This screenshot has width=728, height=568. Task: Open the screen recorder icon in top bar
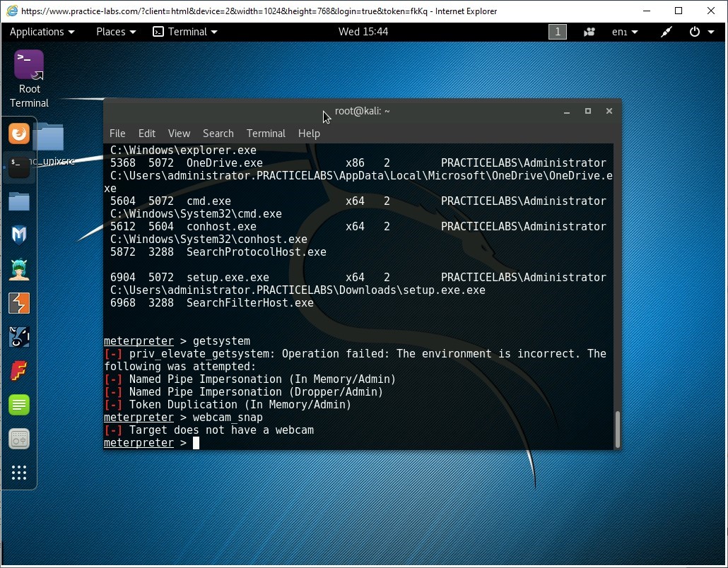tap(589, 32)
